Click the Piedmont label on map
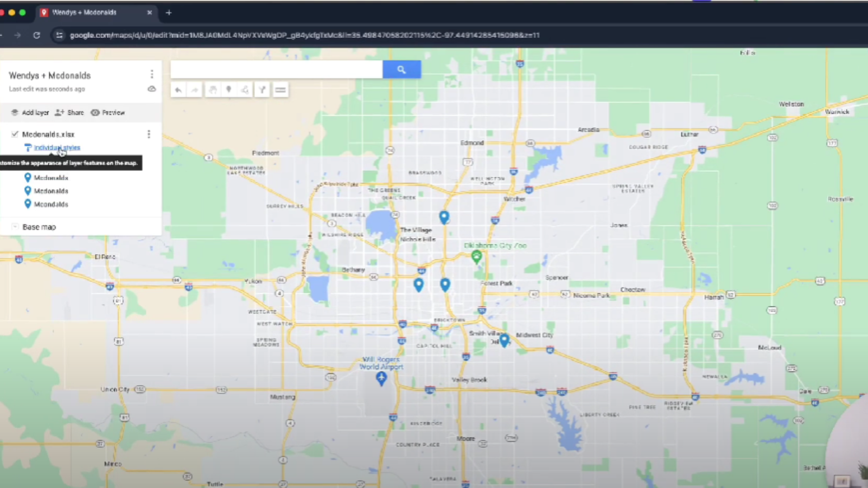This screenshot has height=488, width=868. point(265,153)
